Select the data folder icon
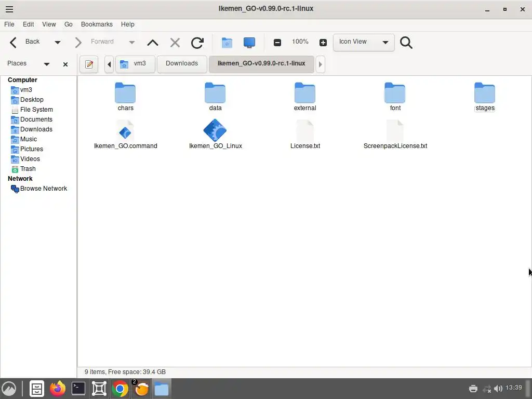 coord(215,92)
